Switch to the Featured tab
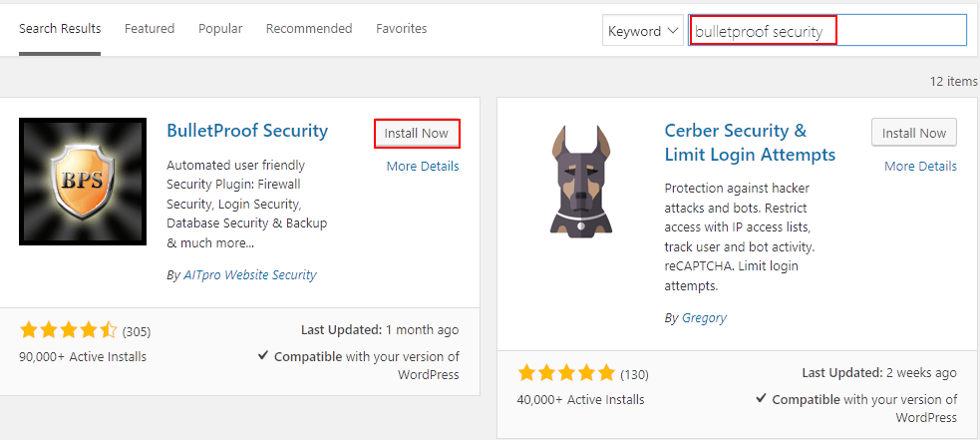 click(x=150, y=29)
